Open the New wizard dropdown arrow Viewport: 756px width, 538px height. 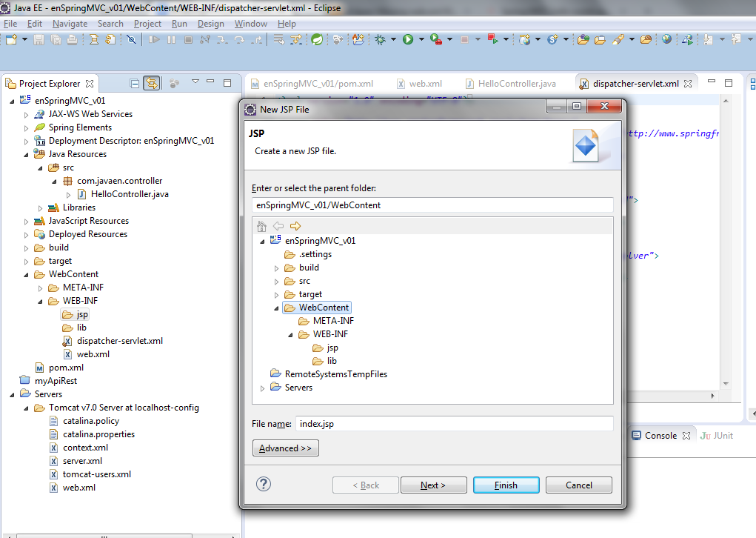(x=24, y=39)
